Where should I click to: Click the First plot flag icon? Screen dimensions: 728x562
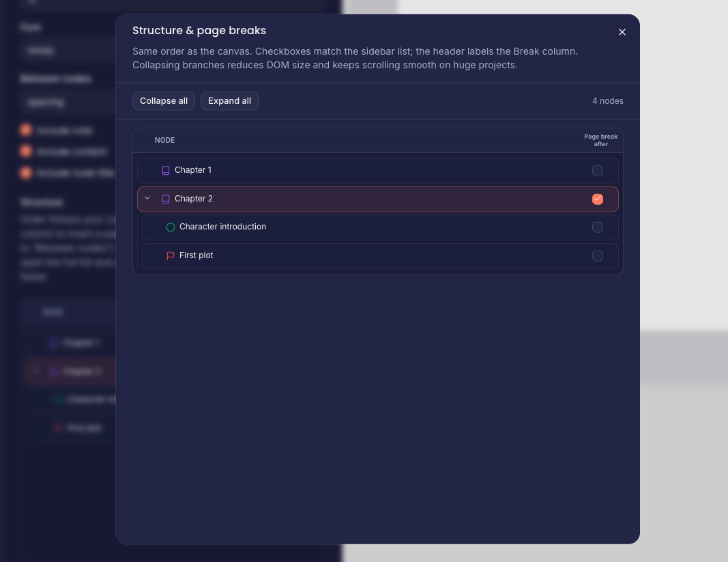point(171,256)
